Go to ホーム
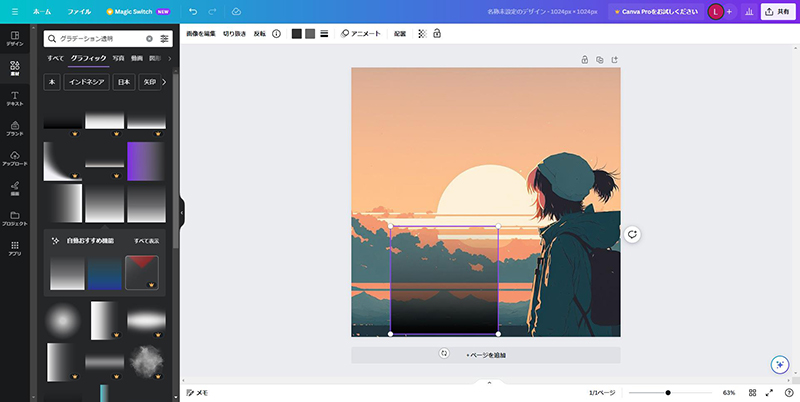The width and height of the screenshot is (800, 402). pyautogui.click(x=42, y=11)
